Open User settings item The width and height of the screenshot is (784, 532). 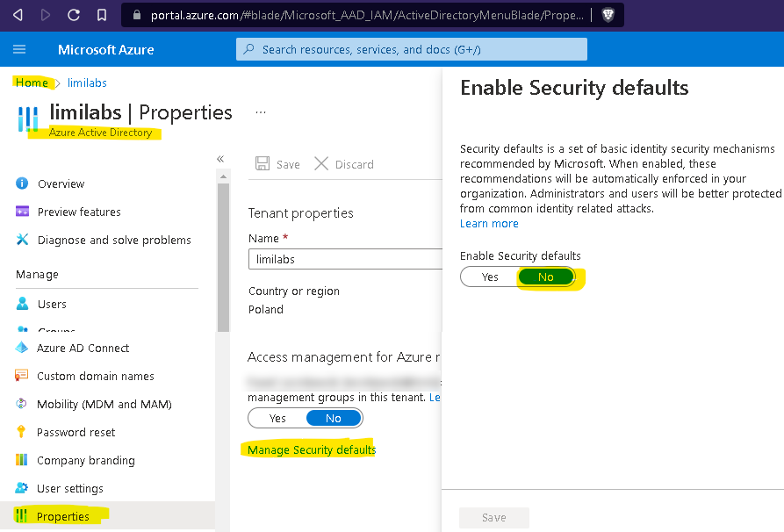click(70, 488)
